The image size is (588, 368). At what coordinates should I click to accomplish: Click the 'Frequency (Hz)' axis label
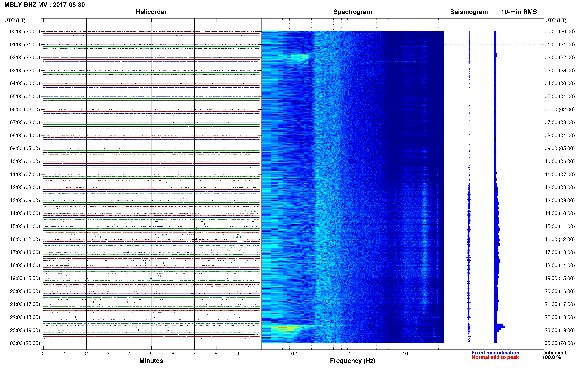[x=352, y=361]
